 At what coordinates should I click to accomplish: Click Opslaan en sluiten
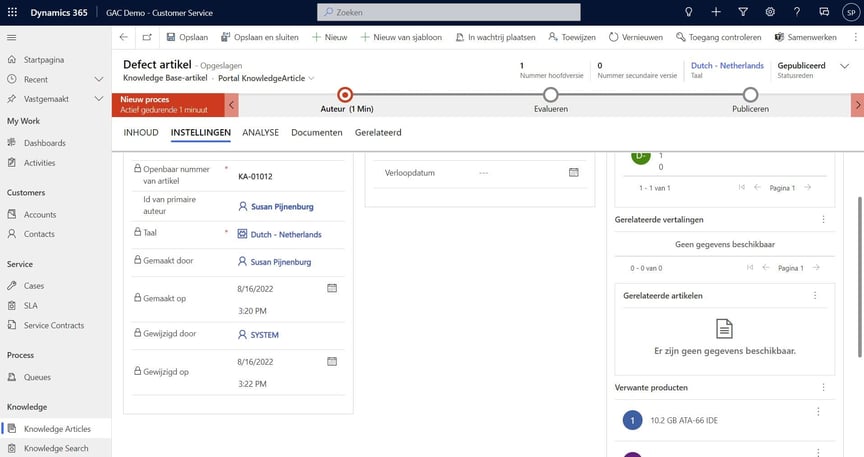(x=260, y=37)
